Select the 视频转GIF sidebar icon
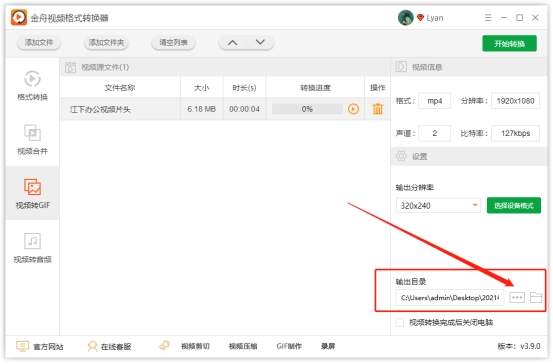This screenshot has width=553, height=364. (x=32, y=187)
